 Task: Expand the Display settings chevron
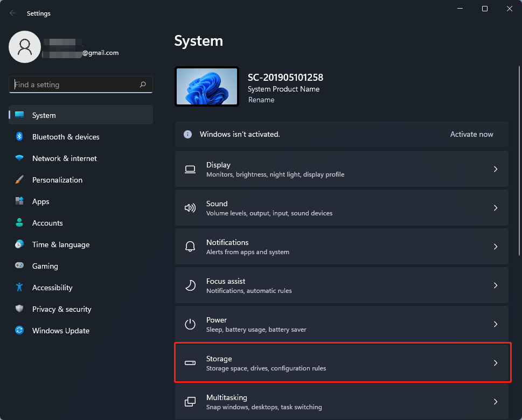(495, 169)
